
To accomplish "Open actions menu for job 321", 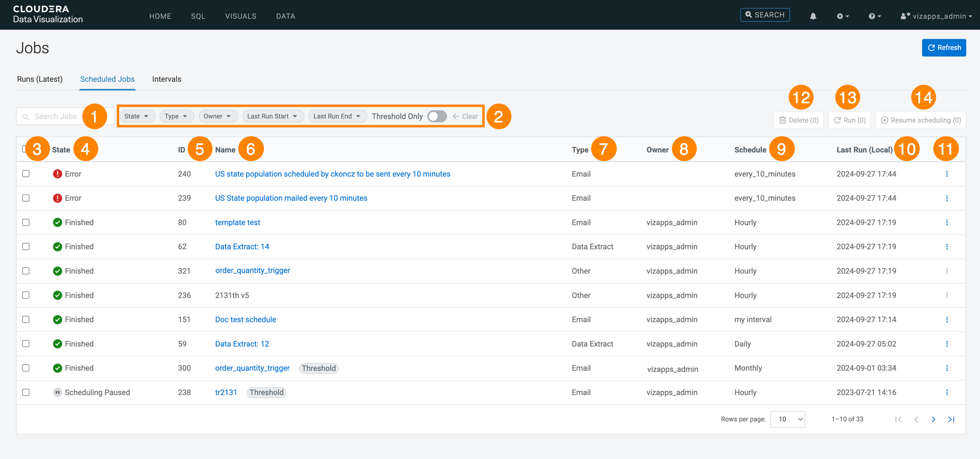I will [x=947, y=271].
